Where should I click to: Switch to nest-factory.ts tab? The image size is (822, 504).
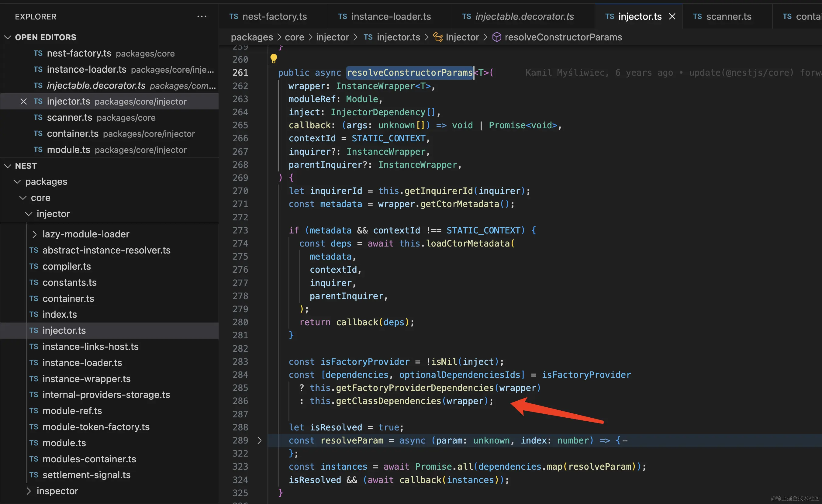tap(273, 16)
